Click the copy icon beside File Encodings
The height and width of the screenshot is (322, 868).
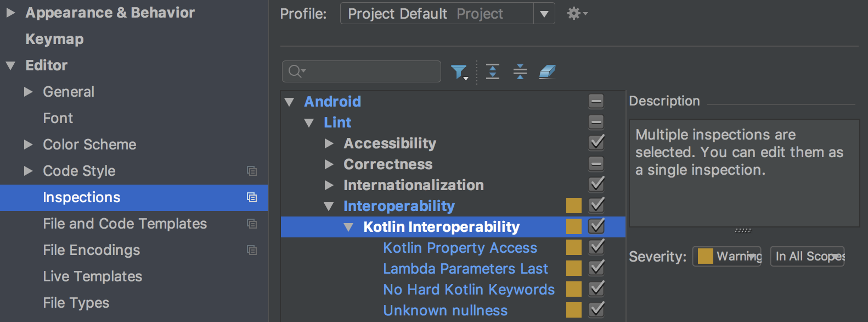point(252,250)
